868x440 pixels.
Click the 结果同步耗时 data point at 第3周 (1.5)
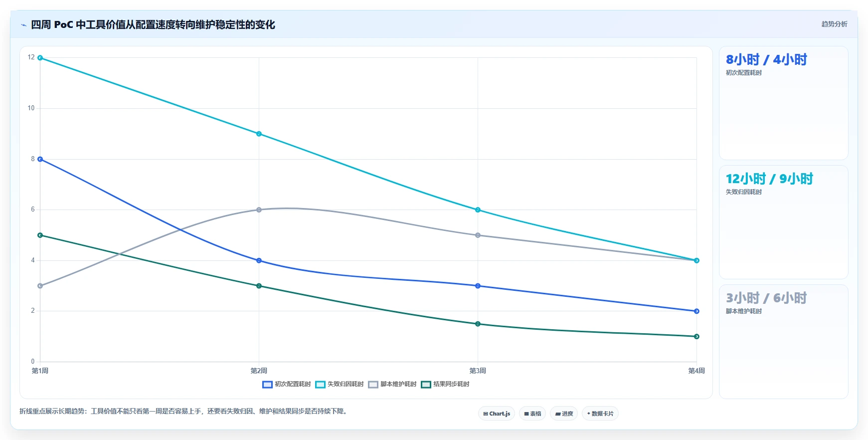pyautogui.click(x=478, y=324)
